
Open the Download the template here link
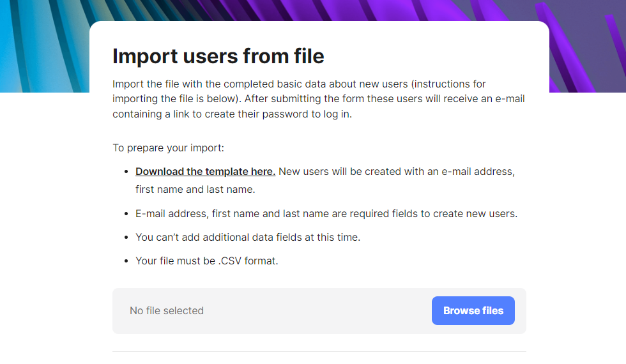205,171
